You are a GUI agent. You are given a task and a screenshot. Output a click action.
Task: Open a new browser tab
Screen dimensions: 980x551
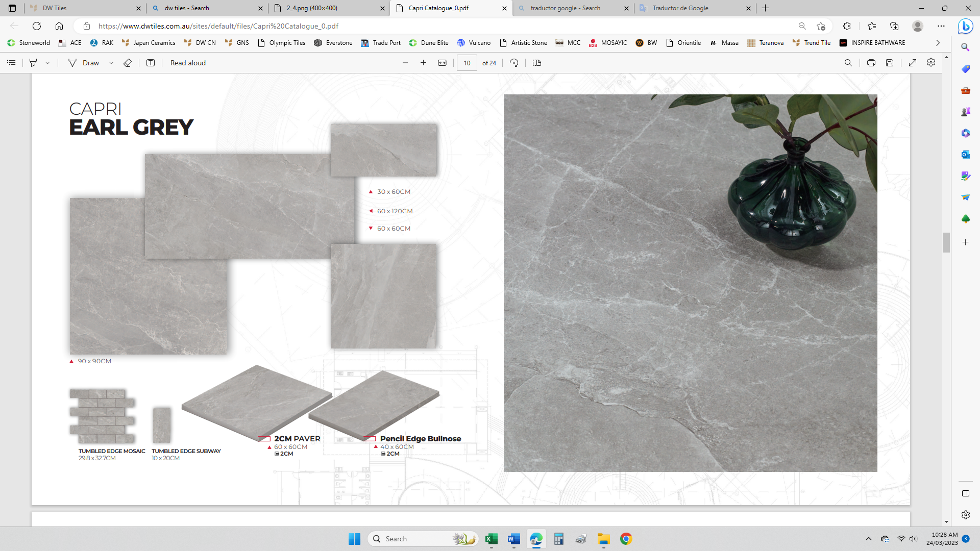point(765,8)
